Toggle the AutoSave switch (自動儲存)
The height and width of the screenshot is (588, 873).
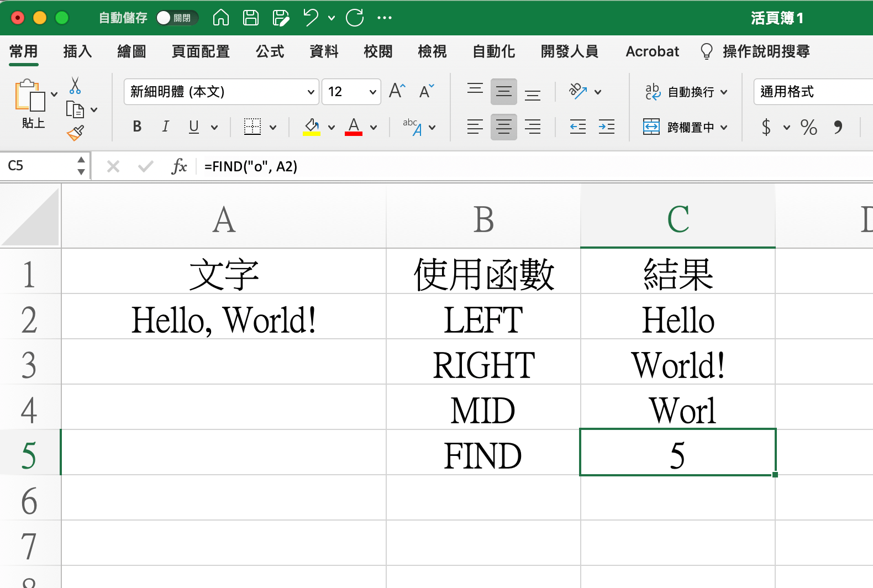176,18
